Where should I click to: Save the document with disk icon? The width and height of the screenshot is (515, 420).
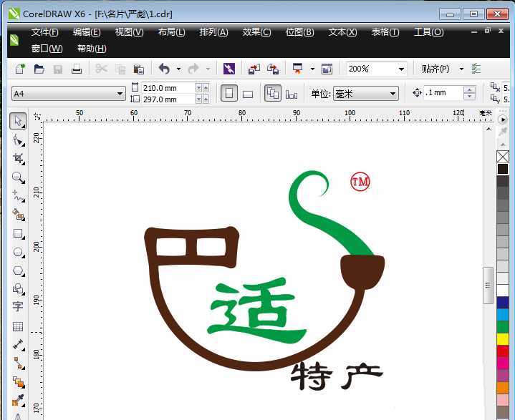tap(58, 69)
